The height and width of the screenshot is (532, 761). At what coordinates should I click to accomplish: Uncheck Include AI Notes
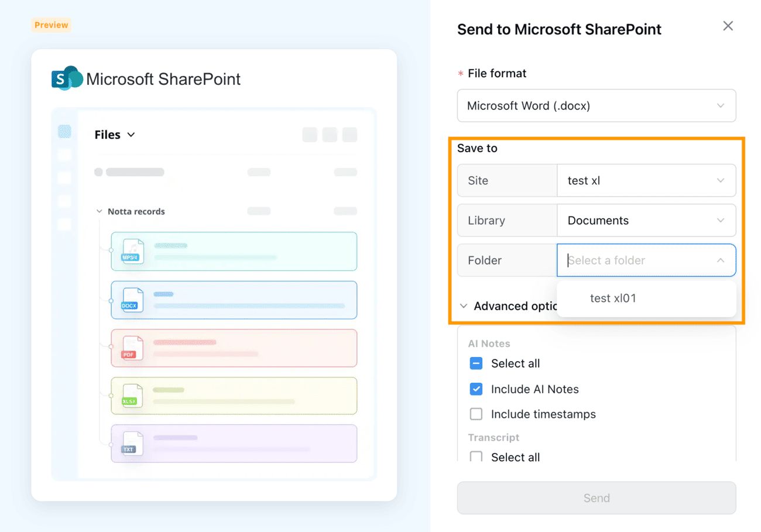pyautogui.click(x=476, y=389)
